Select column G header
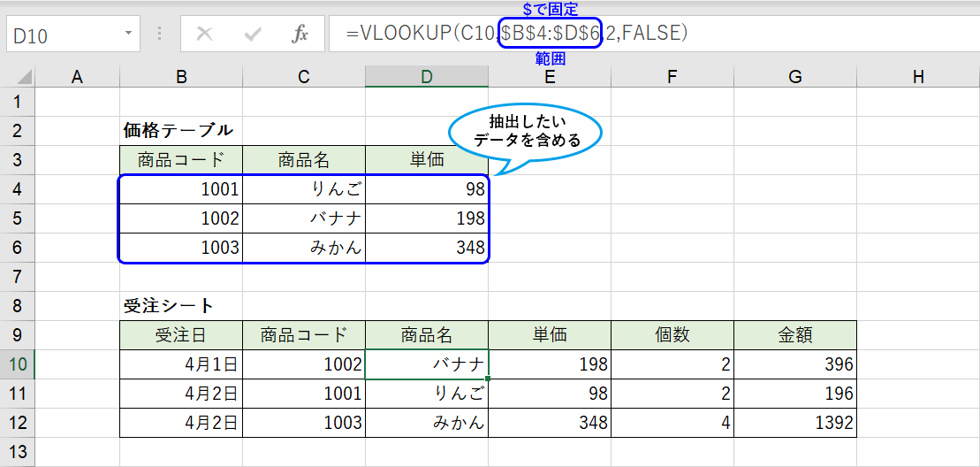 tap(795, 77)
